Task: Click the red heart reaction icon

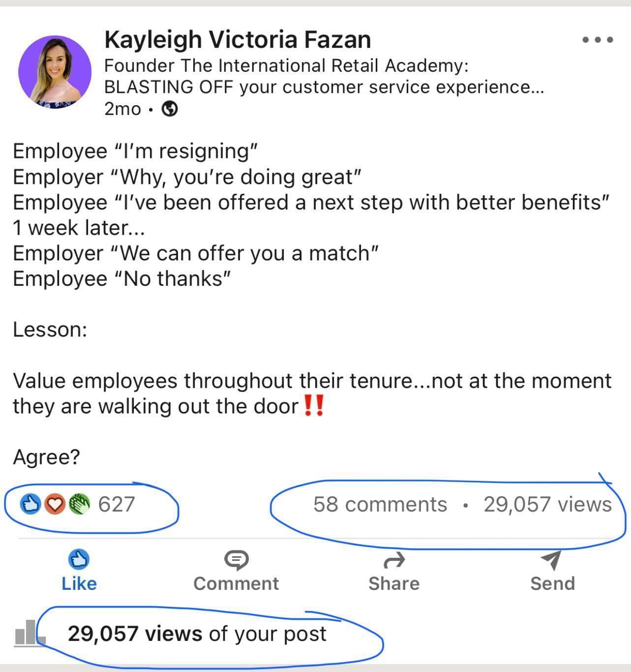Action: click(55, 504)
